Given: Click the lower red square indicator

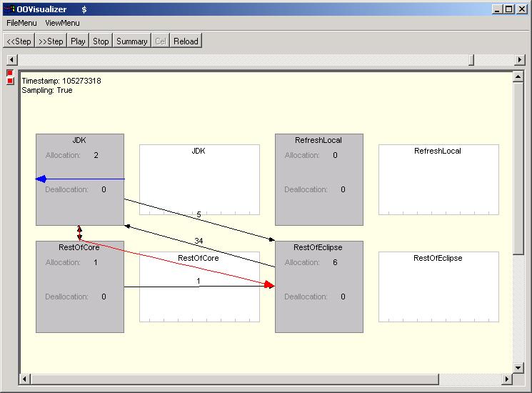Looking at the screenshot, I should [x=10, y=81].
